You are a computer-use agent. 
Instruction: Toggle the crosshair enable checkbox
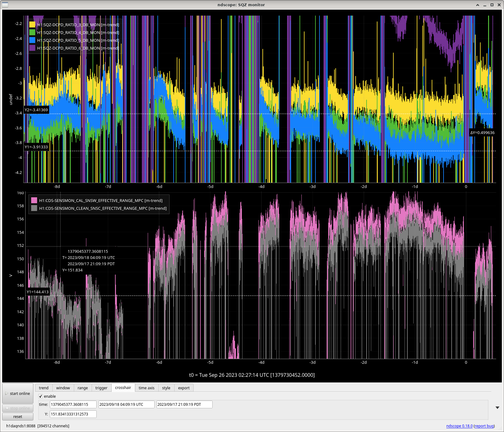[41, 396]
